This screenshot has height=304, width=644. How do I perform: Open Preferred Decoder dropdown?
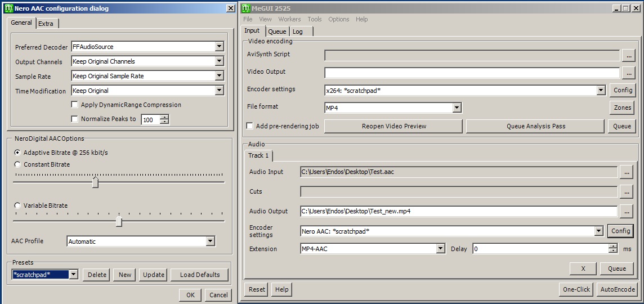click(220, 47)
